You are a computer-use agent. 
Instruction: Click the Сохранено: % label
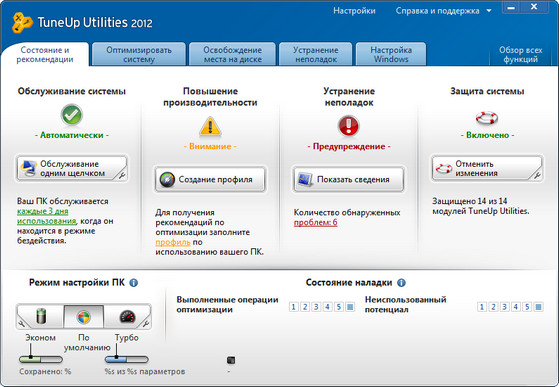tap(45, 371)
